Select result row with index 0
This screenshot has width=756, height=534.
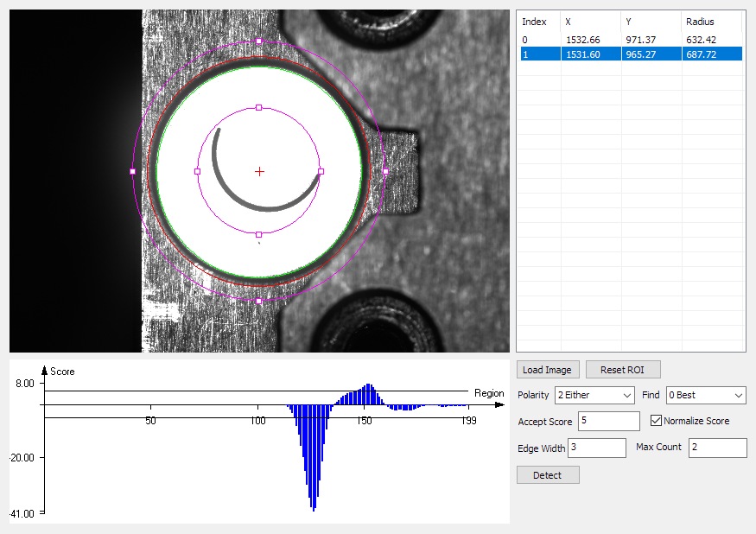tap(631, 40)
